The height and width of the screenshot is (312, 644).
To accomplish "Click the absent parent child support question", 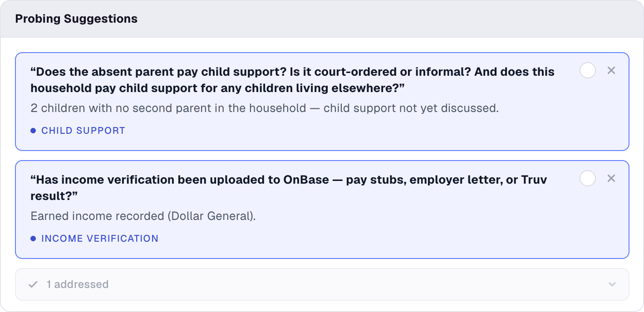I will point(292,80).
